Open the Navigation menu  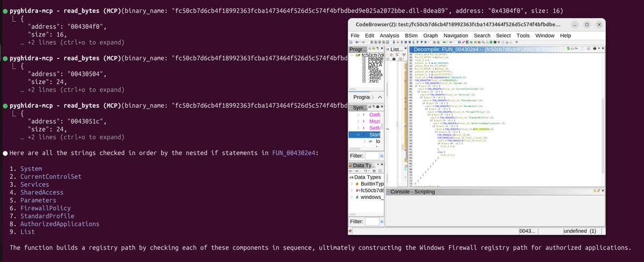[456, 35]
